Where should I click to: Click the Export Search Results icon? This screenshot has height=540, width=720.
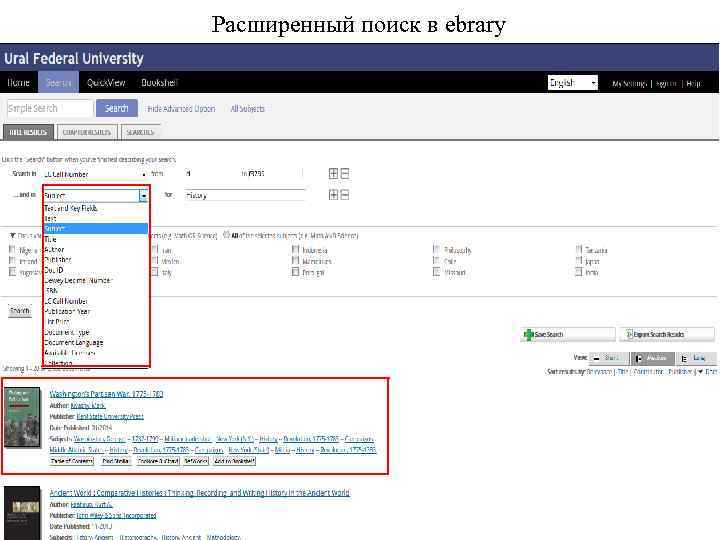point(629,334)
